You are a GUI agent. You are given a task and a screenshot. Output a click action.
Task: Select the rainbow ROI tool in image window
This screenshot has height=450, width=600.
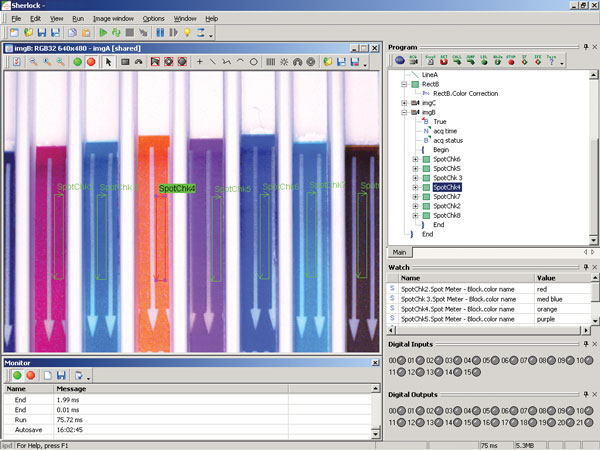coord(297,62)
